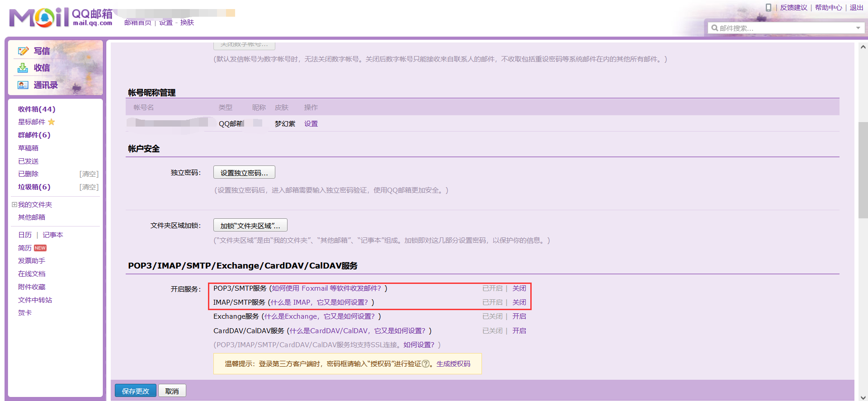Click 加锁"文件夹区域" button
This screenshot has height=401, width=868.
point(250,226)
